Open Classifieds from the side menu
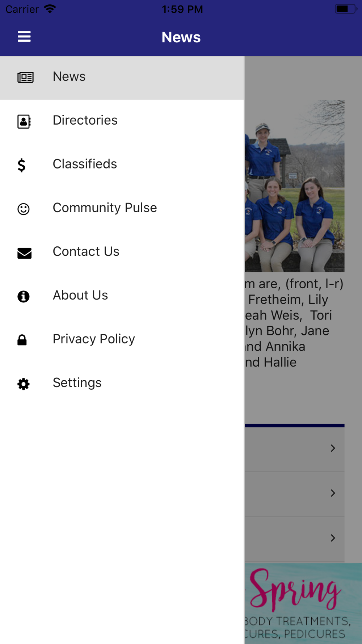Screen dimensions: 362x644 122,165
